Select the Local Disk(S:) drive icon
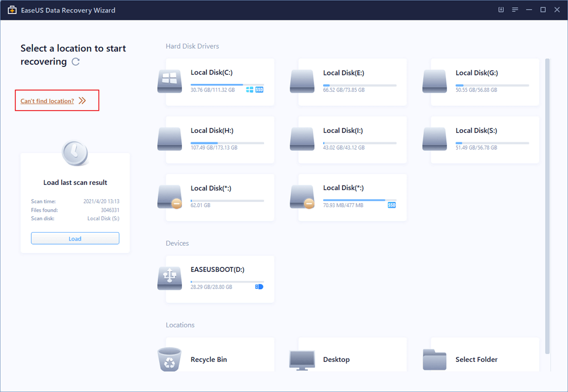Image resolution: width=568 pixels, height=392 pixels. (435, 138)
